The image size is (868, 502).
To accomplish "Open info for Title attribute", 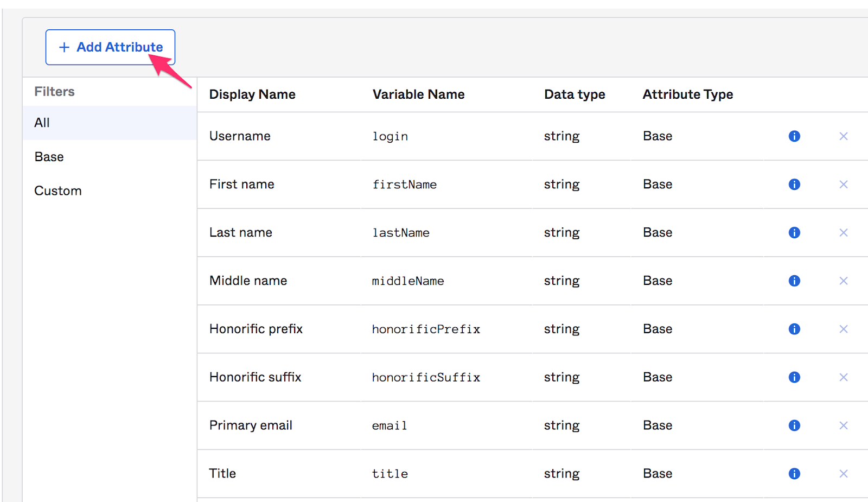I will tap(794, 474).
